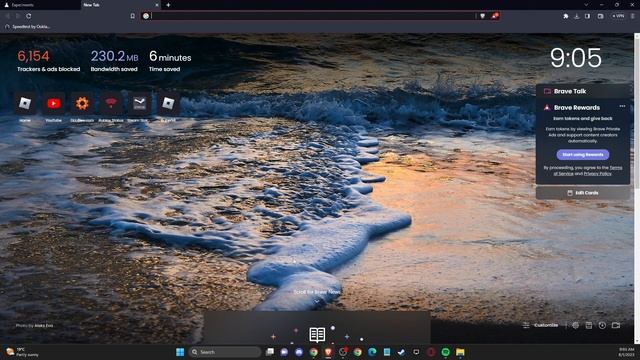Click Scroll for Brave News arrow
Screen dimensions: 640x360
point(317,302)
